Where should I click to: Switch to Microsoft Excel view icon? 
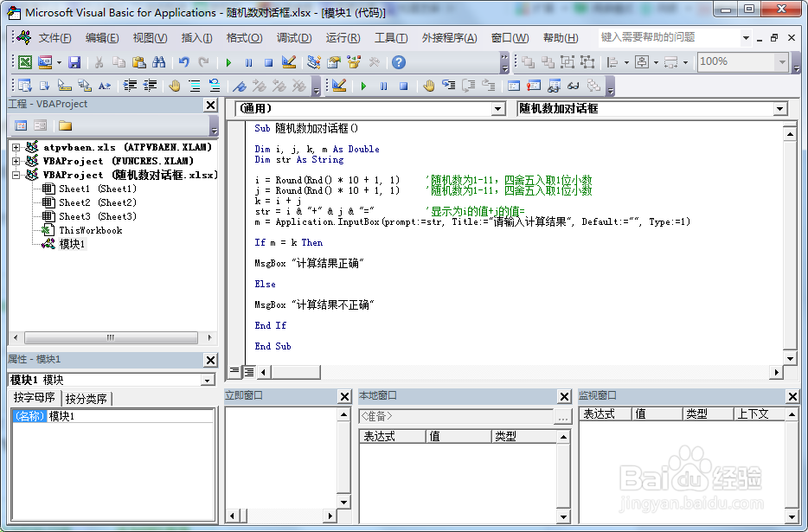click(x=25, y=62)
